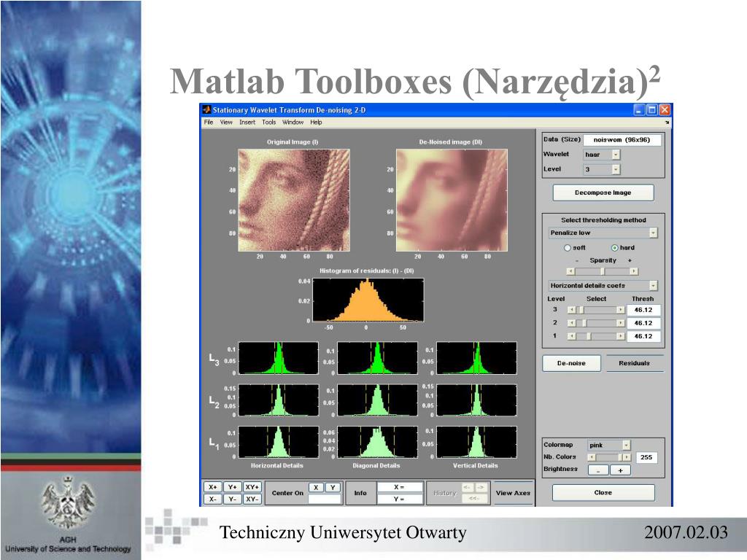Click the Level 1 slider left arrow
Screen dimensions: 747x560
tap(572, 336)
